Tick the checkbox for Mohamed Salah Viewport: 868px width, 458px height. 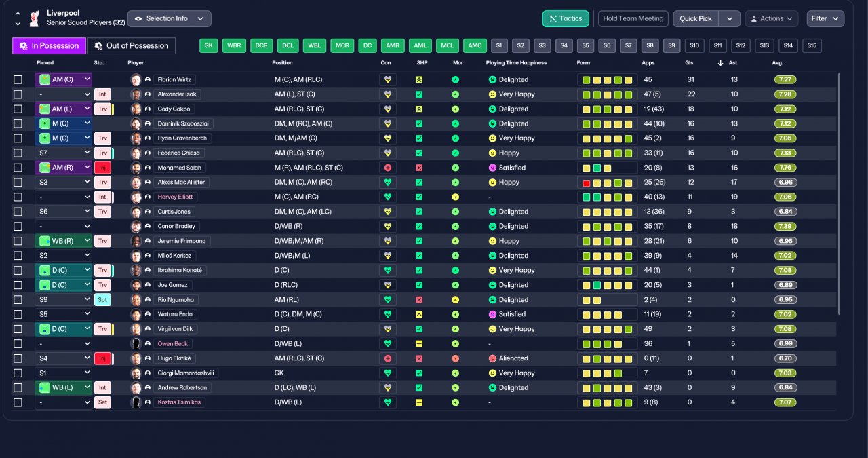18,168
